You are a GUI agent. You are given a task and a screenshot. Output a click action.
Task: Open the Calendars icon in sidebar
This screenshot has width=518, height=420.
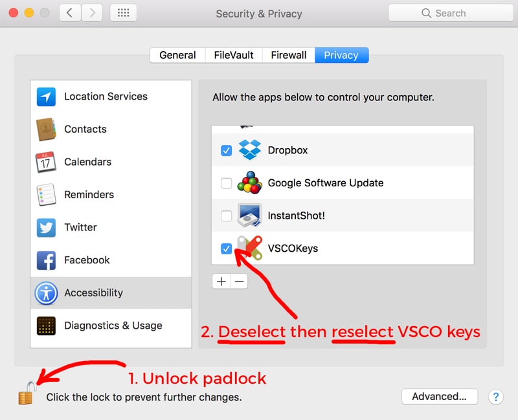click(46, 162)
